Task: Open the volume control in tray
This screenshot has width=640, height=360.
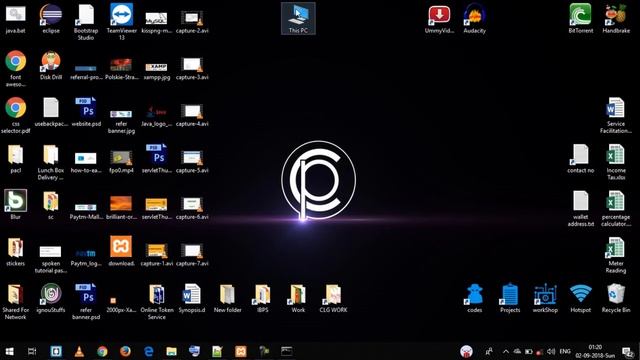Action: [551, 351]
